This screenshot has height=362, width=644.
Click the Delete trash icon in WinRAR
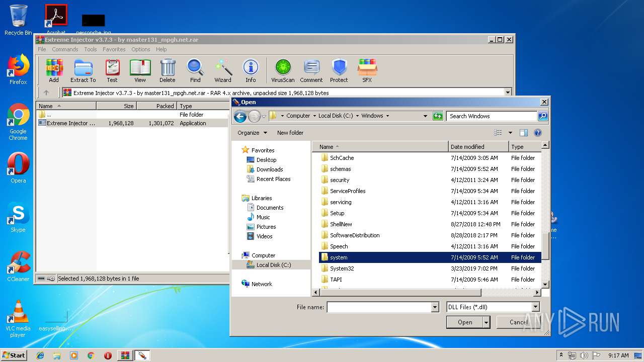(x=168, y=70)
